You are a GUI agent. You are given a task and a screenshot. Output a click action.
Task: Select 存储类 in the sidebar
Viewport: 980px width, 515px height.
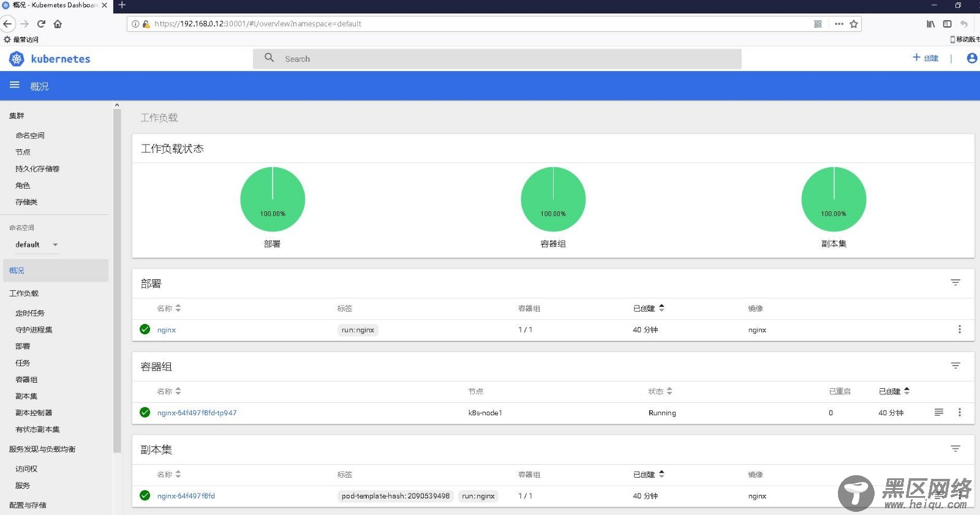(x=26, y=201)
